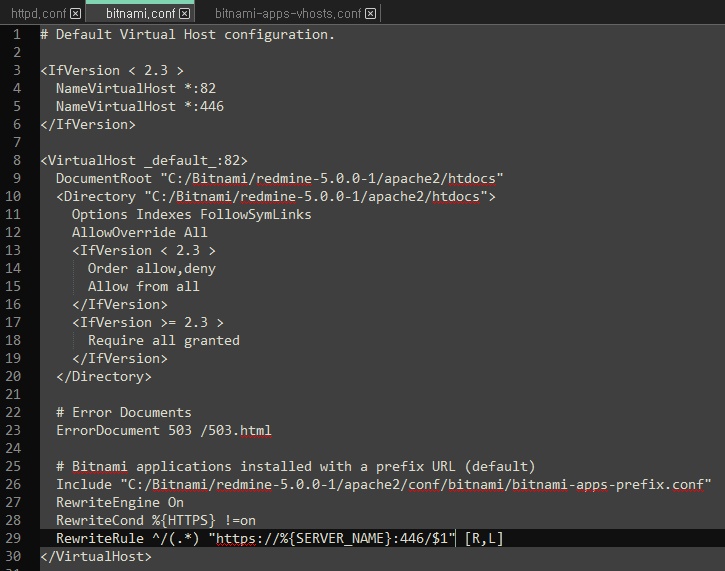Screen dimensions: 725x571
Task: Click 'RewriteEngine On' line
Action: tap(120, 503)
